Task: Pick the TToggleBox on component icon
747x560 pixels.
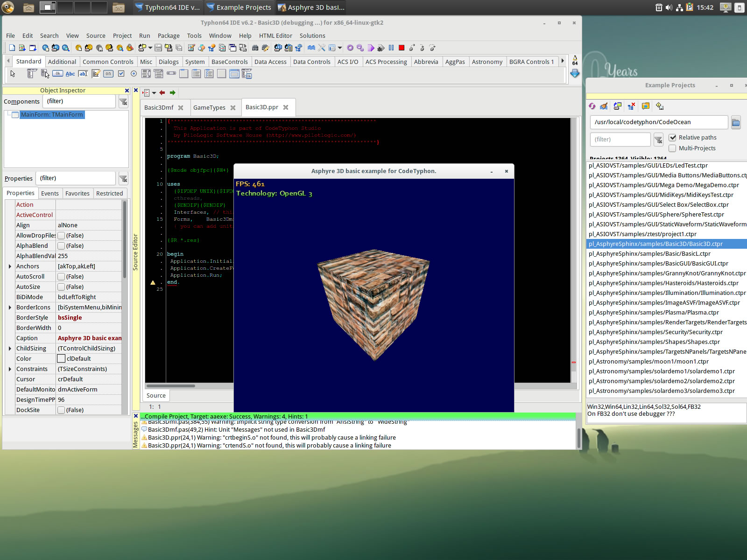Action: point(108,74)
